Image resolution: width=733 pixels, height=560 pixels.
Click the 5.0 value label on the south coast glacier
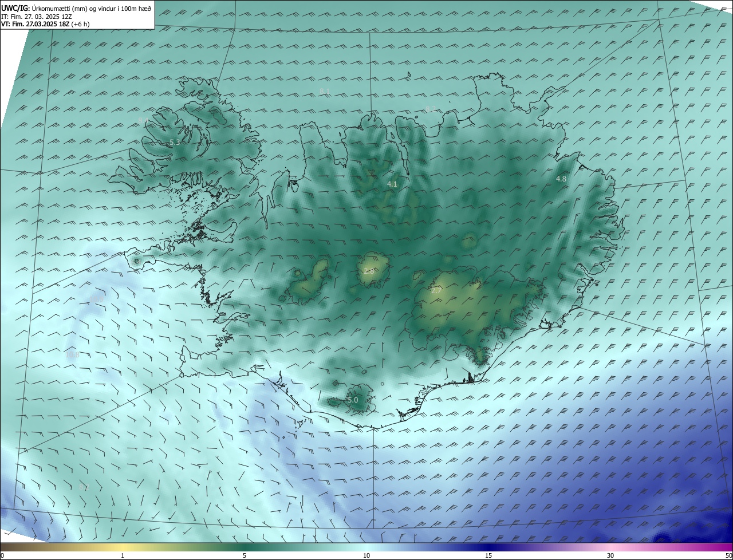point(353,400)
